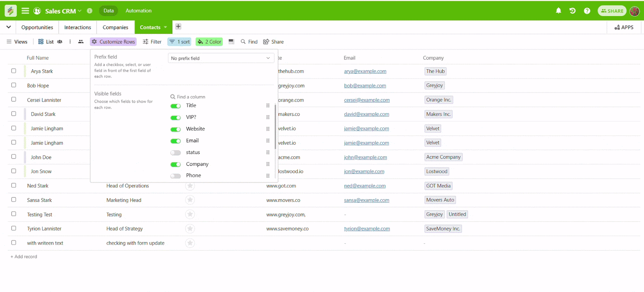This screenshot has width=644, height=292.
Task: Open the Automation tab
Action: point(138,11)
